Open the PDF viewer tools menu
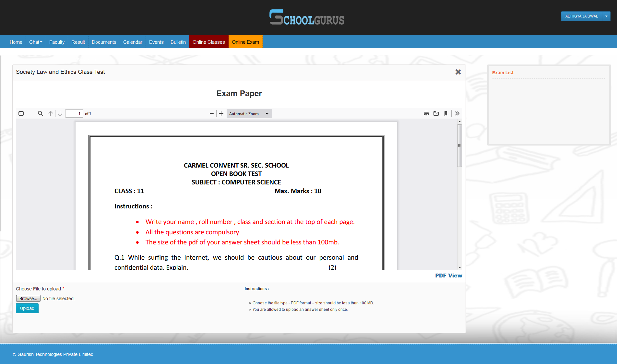This screenshot has width=617, height=364. point(457,113)
